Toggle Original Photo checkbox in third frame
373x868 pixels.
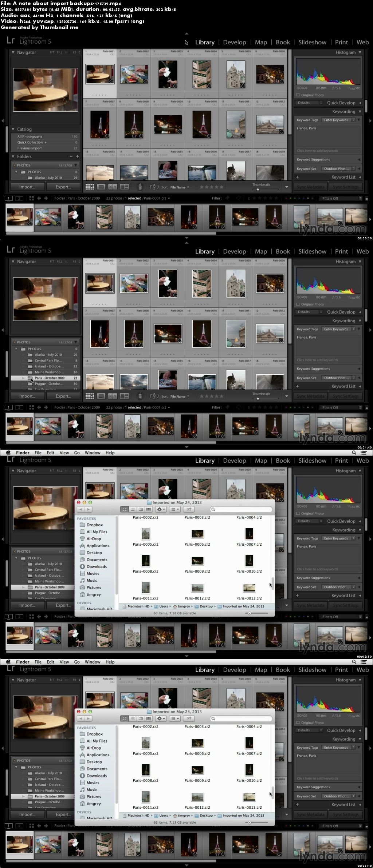(298, 513)
